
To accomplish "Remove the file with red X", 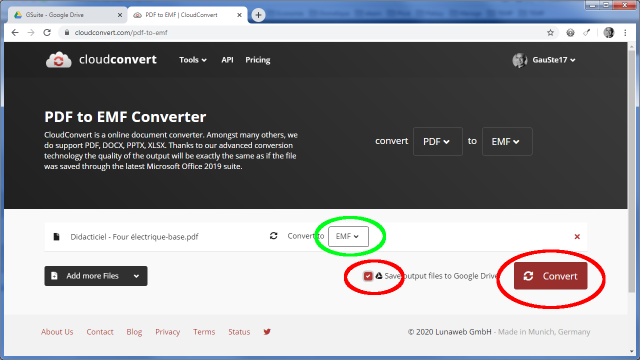I will click(x=577, y=237).
